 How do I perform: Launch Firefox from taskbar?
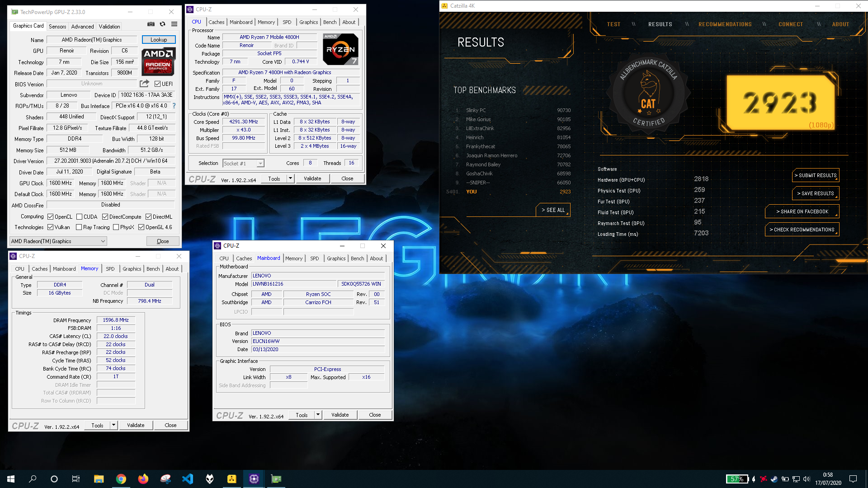(x=143, y=479)
